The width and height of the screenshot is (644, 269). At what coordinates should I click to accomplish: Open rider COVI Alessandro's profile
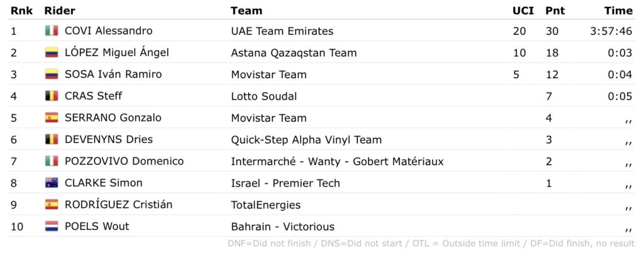pos(108,31)
